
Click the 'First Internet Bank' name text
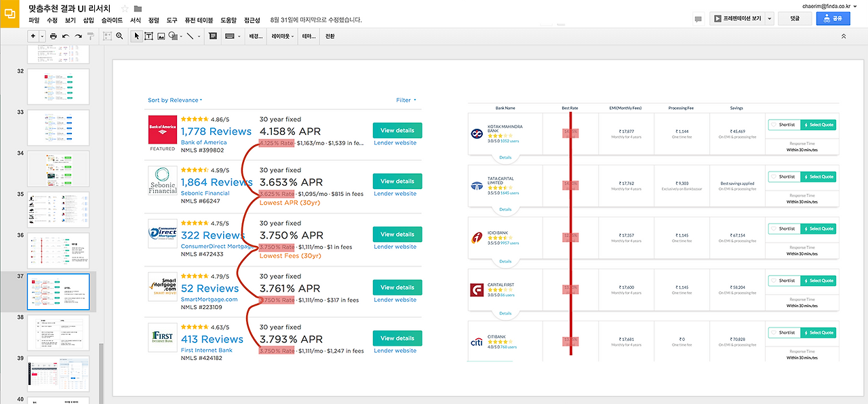(x=206, y=350)
